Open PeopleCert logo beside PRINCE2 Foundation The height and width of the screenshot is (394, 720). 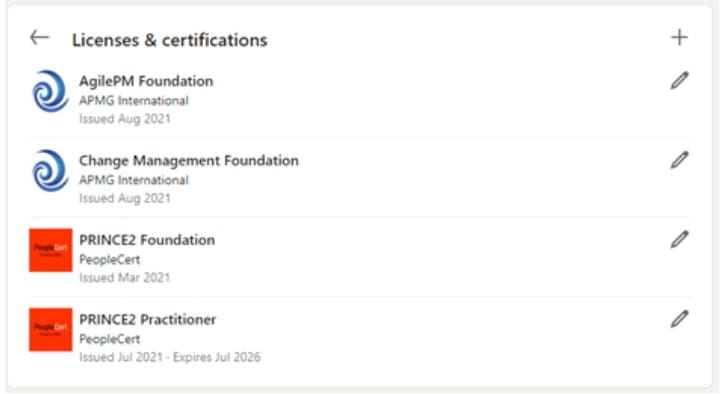(51, 250)
